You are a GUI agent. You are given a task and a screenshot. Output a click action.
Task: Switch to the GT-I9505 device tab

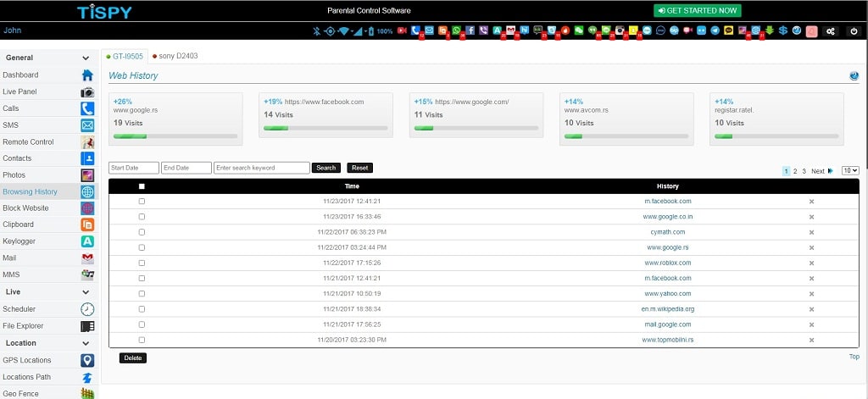[125, 57]
